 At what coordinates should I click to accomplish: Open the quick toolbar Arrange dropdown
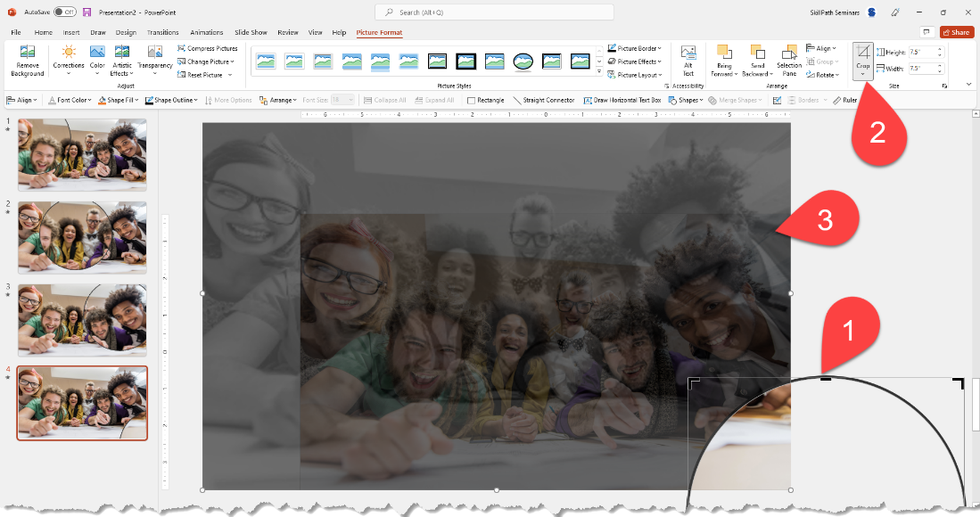coord(277,100)
